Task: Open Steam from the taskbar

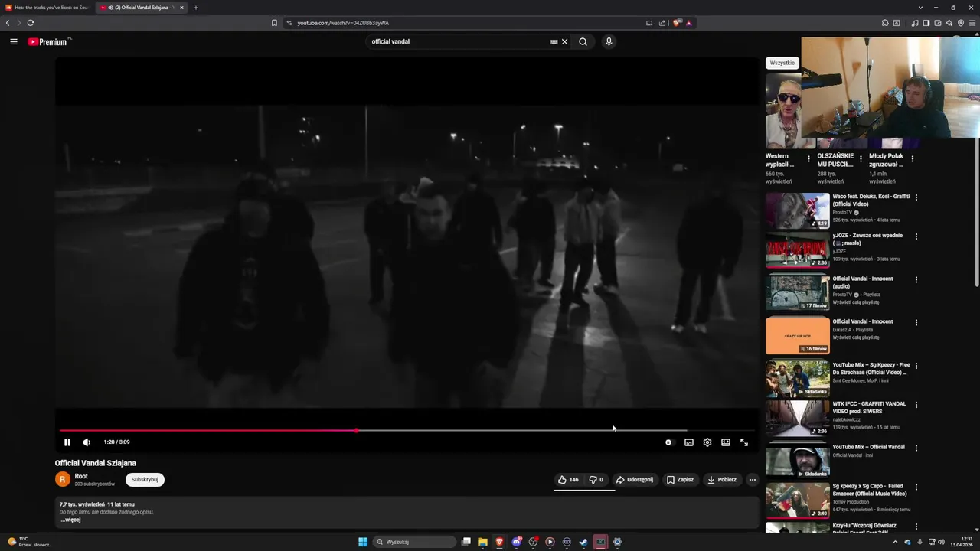Action: 583,542
